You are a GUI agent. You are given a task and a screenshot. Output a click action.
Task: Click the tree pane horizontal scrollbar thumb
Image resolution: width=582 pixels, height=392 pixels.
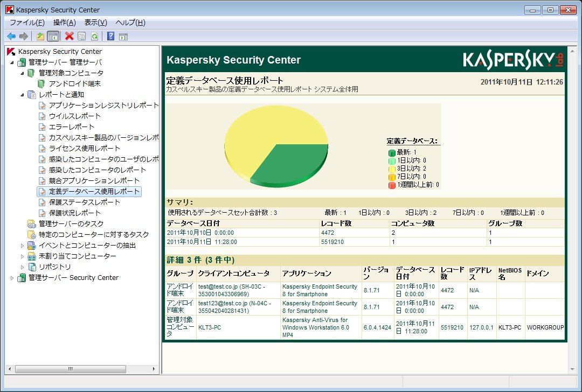pyautogui.click(x=70, y=369)
